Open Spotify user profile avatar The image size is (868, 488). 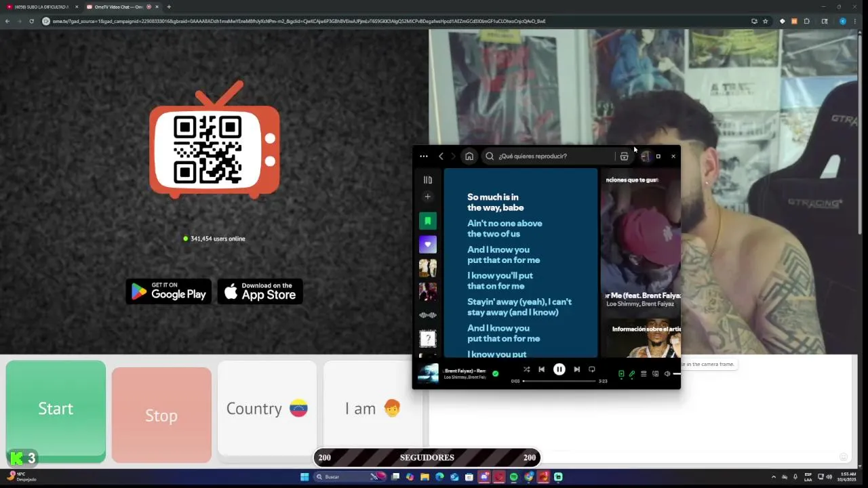tap(645, 156)
